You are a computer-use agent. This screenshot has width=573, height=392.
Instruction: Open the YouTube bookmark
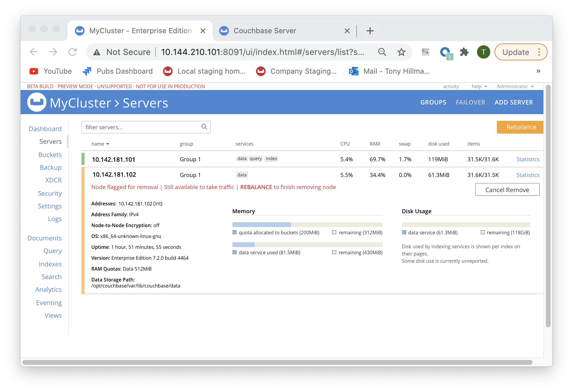51,71
